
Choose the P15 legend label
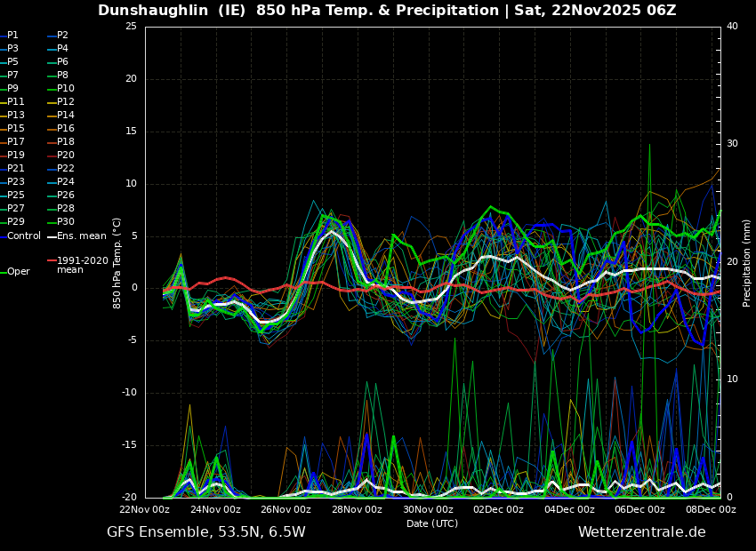click(x=15, y=129)
